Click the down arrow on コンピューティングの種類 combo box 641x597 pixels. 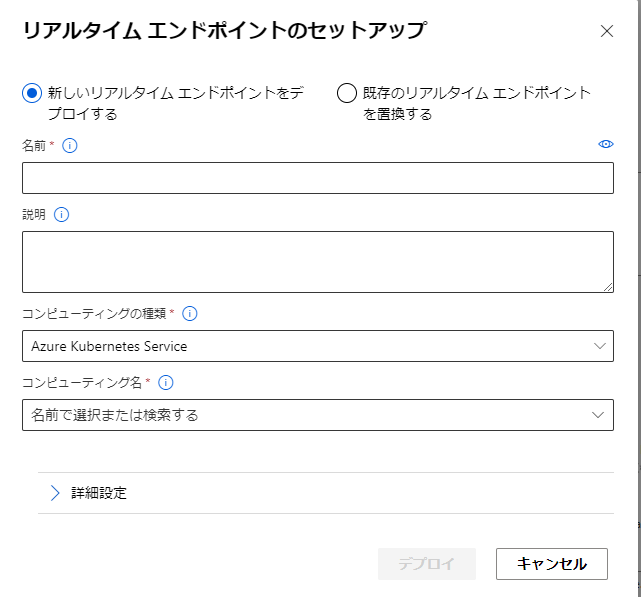click(599, 346)
